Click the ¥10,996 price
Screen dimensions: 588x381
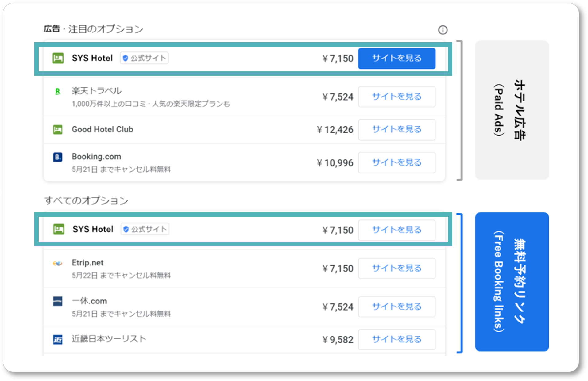click(x=335, y=163)
